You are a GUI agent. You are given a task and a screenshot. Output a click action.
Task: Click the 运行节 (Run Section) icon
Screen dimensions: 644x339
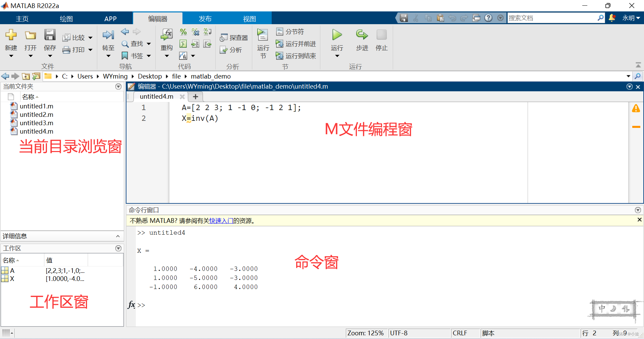263,35
